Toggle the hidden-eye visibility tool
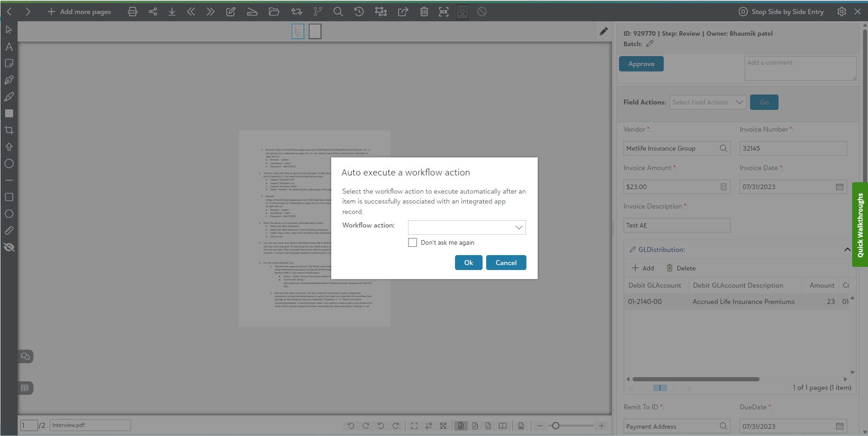The width and height of the screenshot is (868, 436). [9, 247]
